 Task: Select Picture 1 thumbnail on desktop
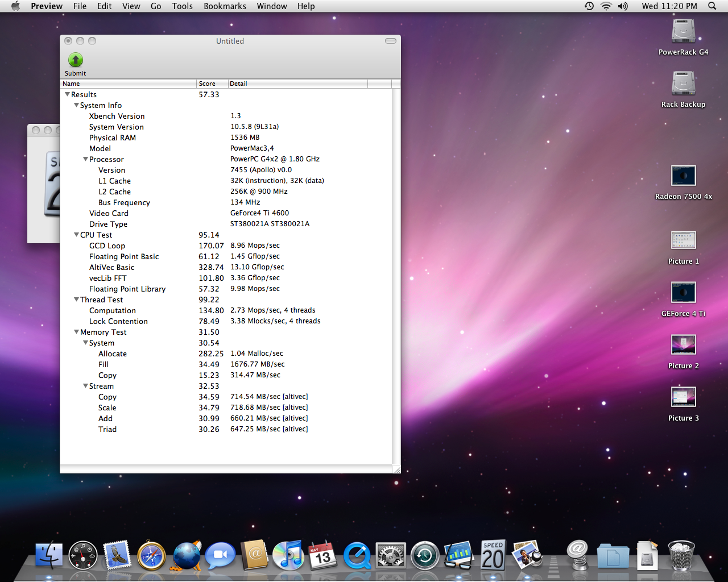point(683,240)
